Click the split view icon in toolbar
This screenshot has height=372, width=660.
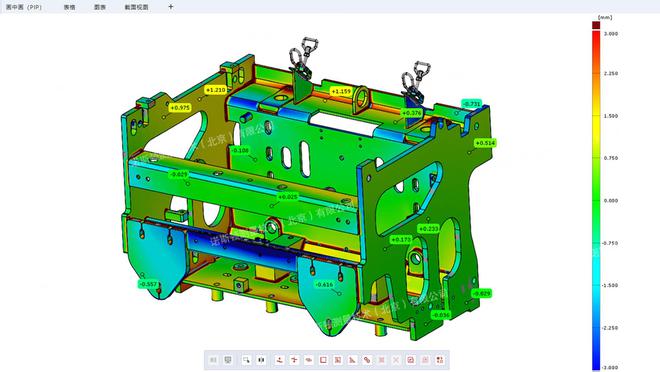pos(261,360)
